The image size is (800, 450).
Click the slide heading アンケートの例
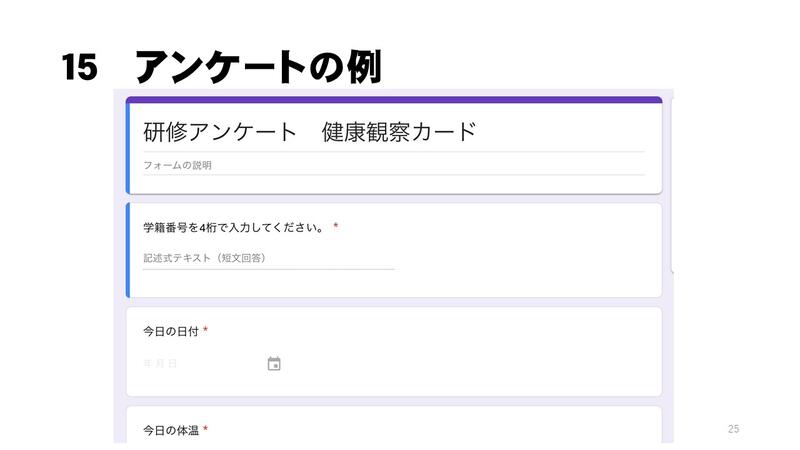(258, 67)
